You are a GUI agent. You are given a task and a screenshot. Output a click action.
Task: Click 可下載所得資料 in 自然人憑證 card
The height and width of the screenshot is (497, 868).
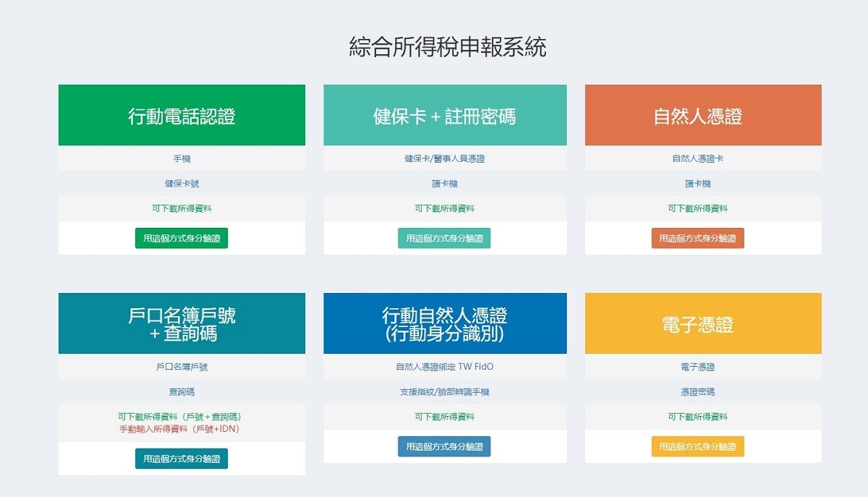click(698, 208)
